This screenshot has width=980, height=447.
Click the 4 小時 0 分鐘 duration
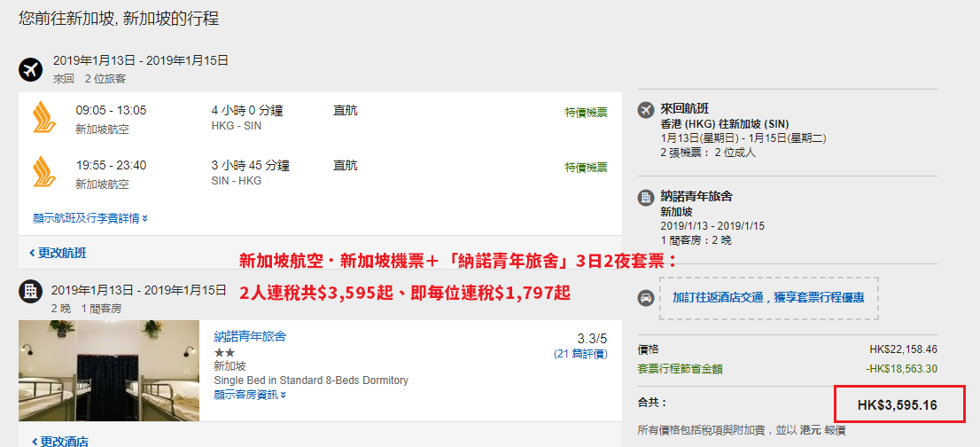(x=247, y=111)
